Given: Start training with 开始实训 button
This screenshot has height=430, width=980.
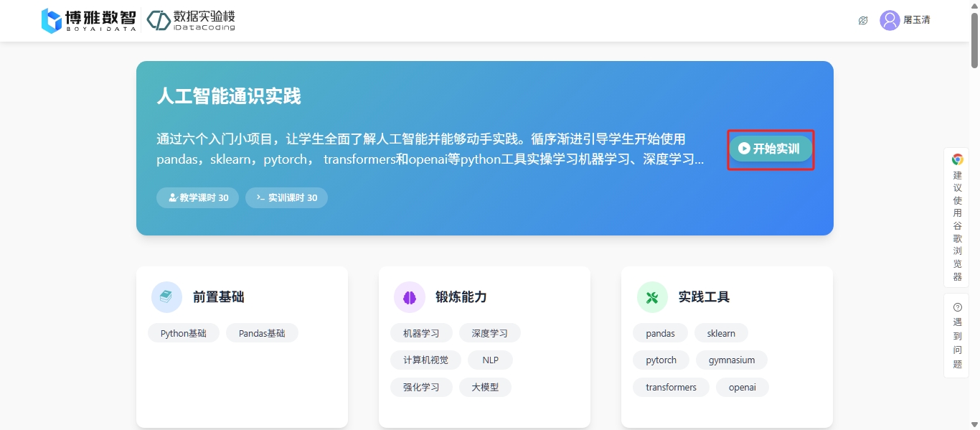Looking at the screenshot, I should click(771, 149).
